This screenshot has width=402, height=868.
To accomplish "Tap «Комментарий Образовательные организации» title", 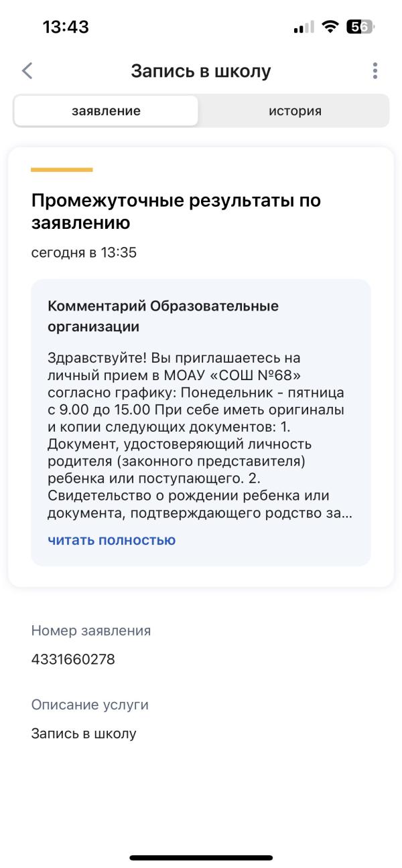I will (163, 317).
